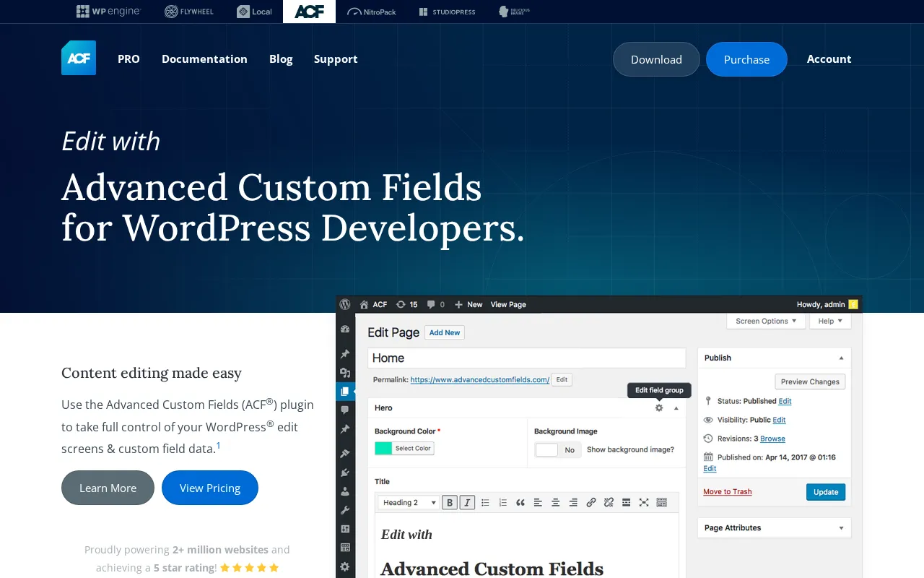The image size is (924, 578).
Task: Toggle the editor toolbar (kitchen sink) icon
Action: click(661, 502)
